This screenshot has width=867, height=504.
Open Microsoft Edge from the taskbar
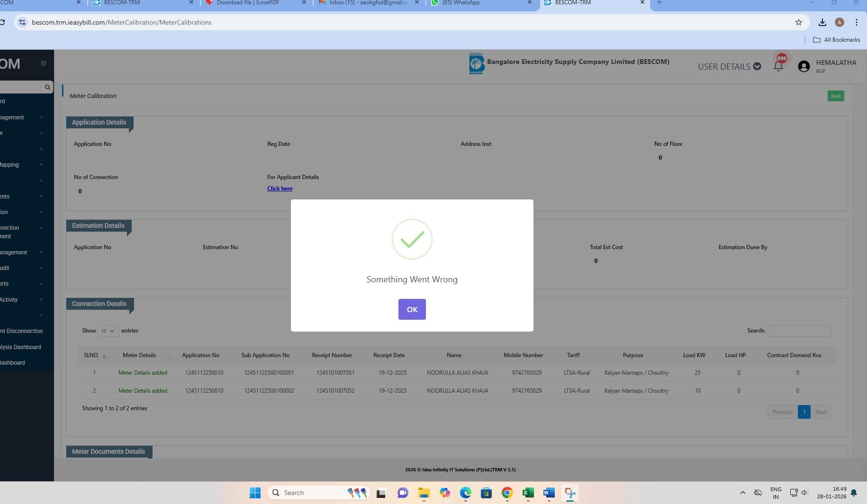[465, 493]
